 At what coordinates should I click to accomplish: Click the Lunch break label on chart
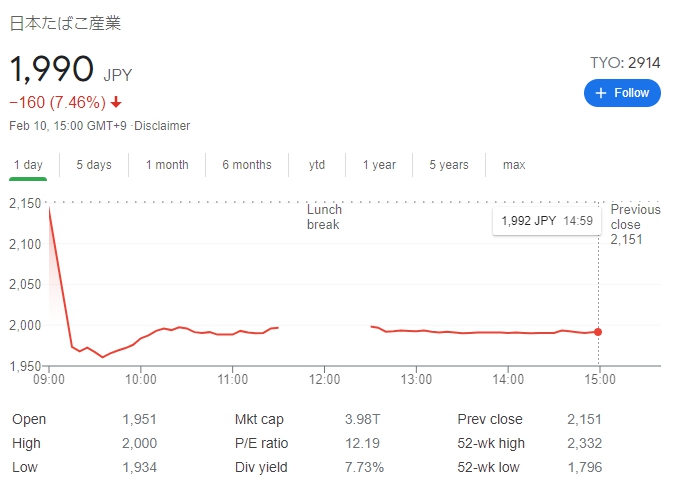point(324,217)
